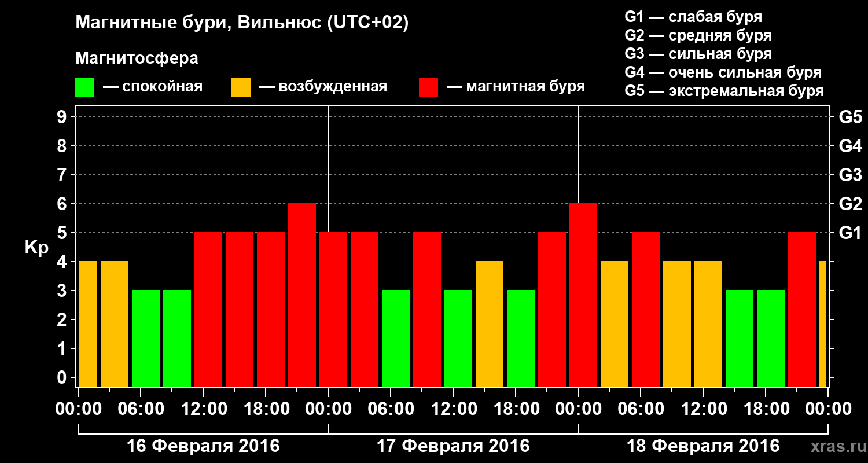The image size is (868, 463).
Task: Click the 'G2' label on the right axis
Action: coord(850,204)
